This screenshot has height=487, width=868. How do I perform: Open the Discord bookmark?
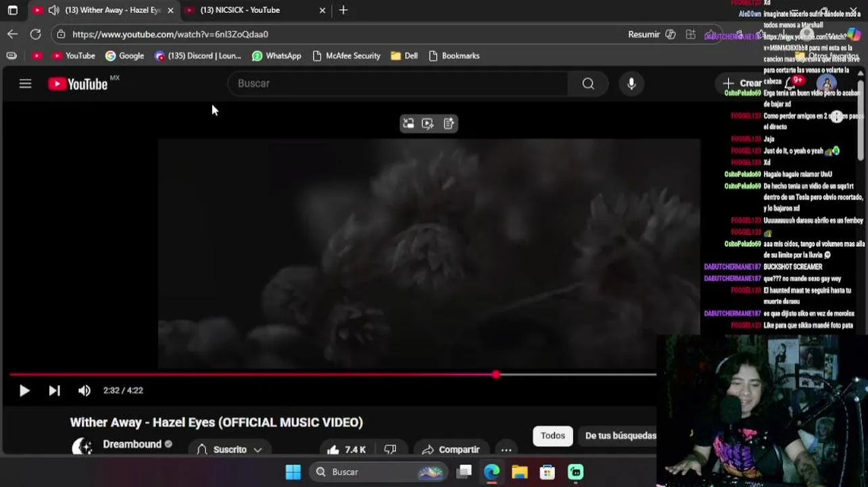click(x=198, y=55)
